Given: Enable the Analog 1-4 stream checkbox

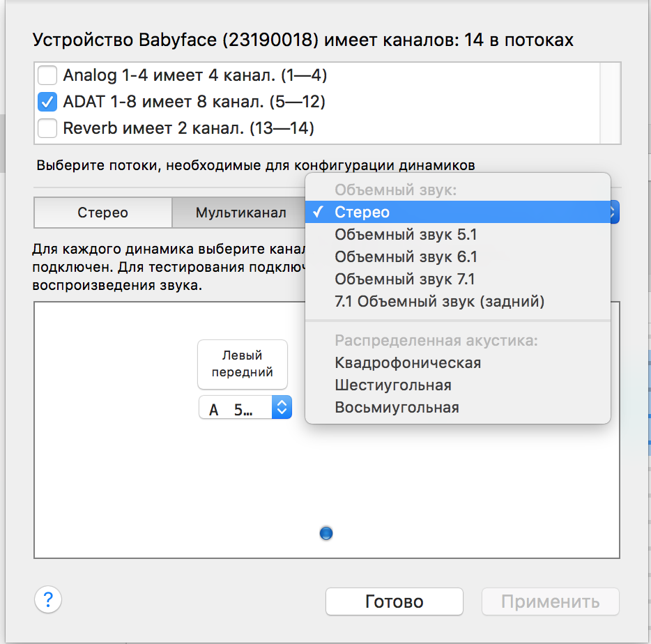Looking at the screenshot, I should 47,75.
